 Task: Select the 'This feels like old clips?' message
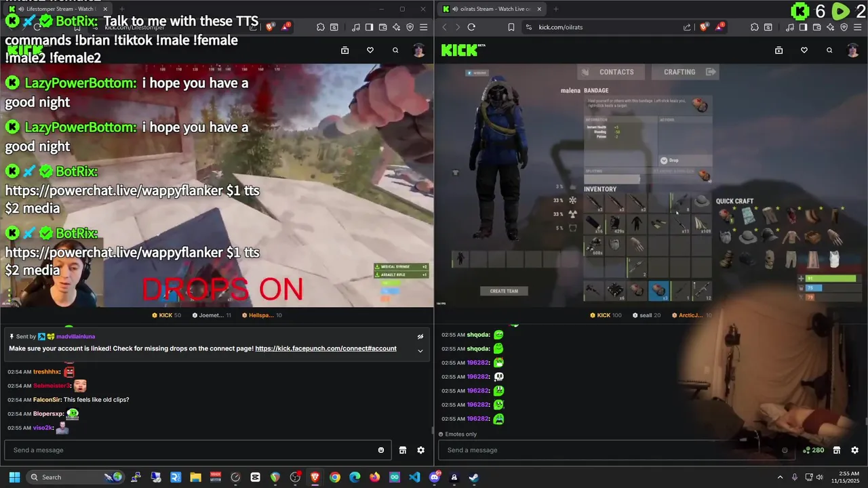click(96, 400)
